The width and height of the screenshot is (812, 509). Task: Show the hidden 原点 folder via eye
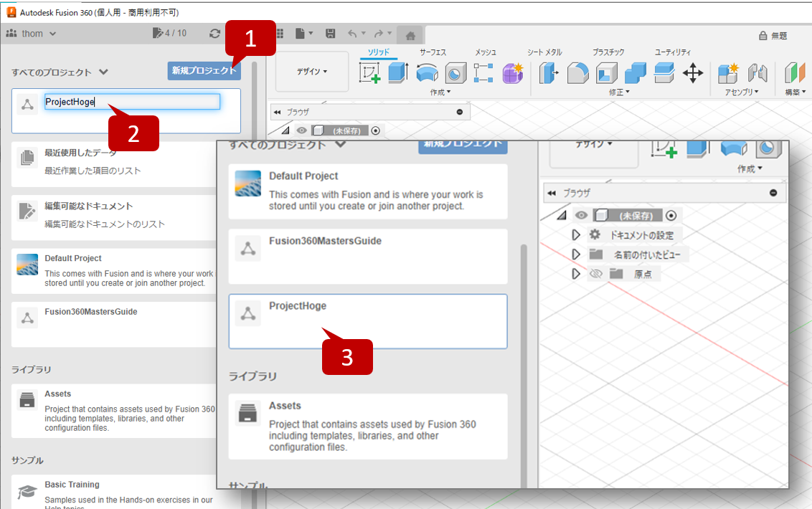point(595,273)
